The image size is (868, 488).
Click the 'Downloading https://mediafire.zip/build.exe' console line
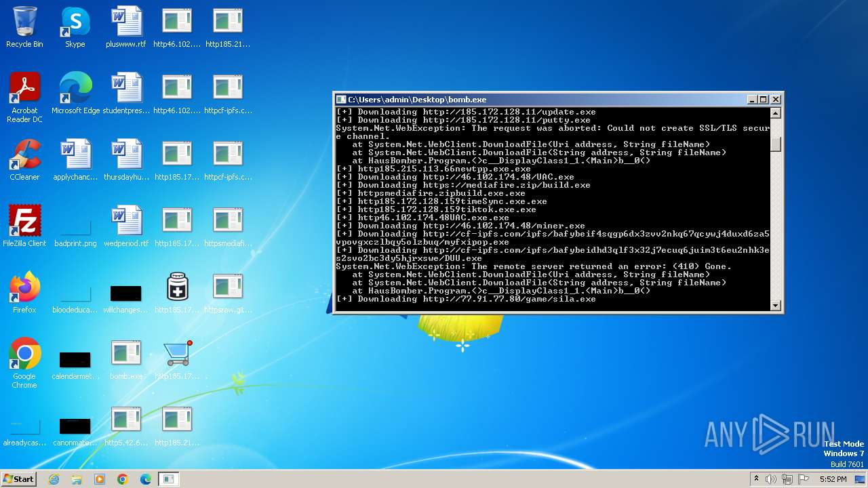pyautogui.click(x=463, y=185)
